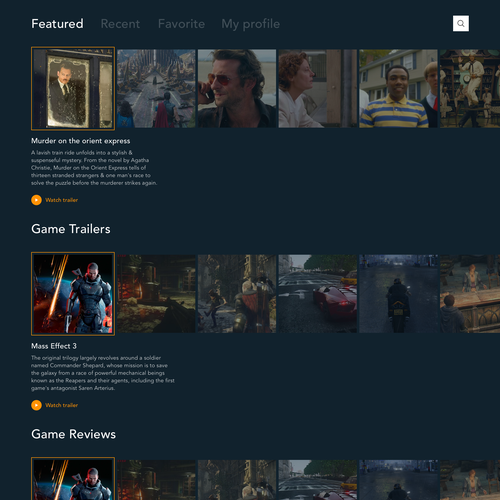Select the fantasy throne room movie thumbnail
This screenshot has width=500, height=500.
point(156,89)
